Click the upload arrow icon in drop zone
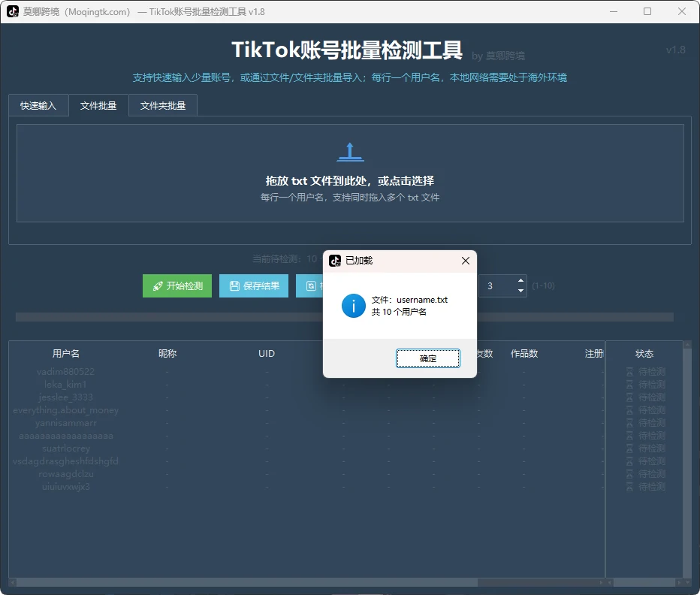The width and height of the screenshot is (700, 595). [x=350, y=152]
